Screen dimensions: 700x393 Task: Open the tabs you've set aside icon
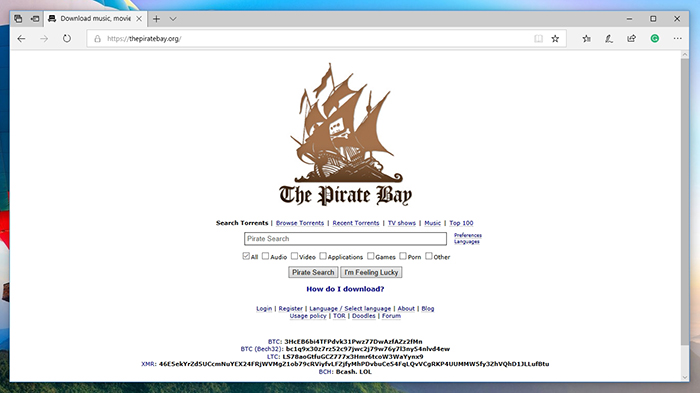[x=18, y=19]
